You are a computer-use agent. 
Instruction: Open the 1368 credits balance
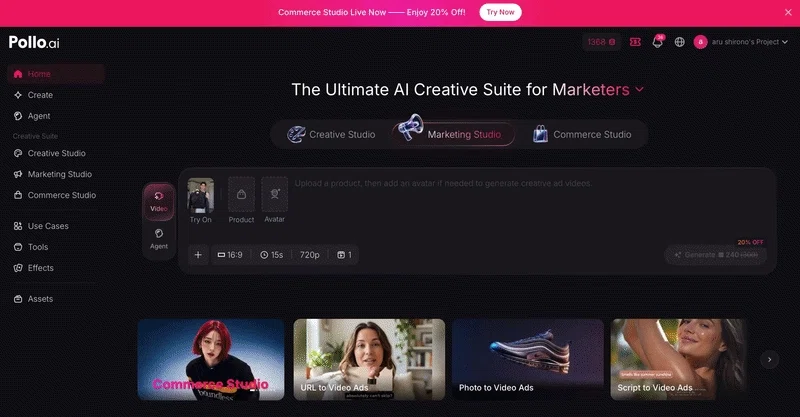(x=601, y=42)
